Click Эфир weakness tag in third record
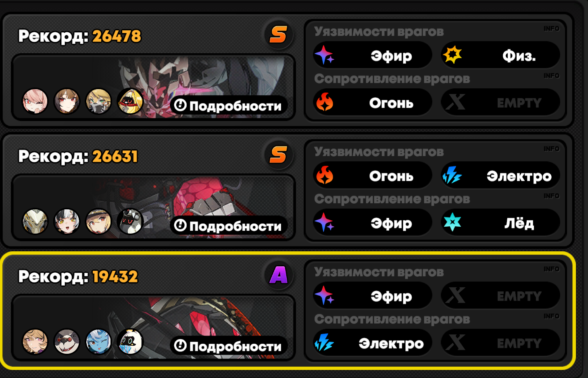Viewport: 588px width, 378px height. pyautogui.click(x=373, y=296)
